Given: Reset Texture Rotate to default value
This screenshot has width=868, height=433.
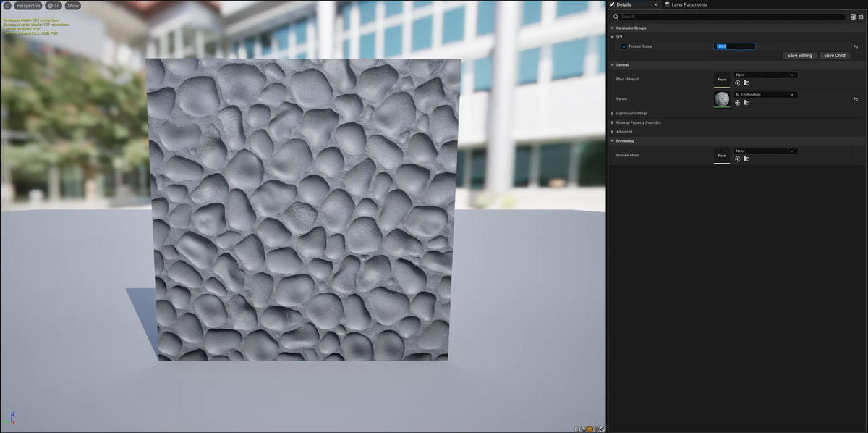Looking at the screenshot, I should pyautogui.click(x=856, y=46).
